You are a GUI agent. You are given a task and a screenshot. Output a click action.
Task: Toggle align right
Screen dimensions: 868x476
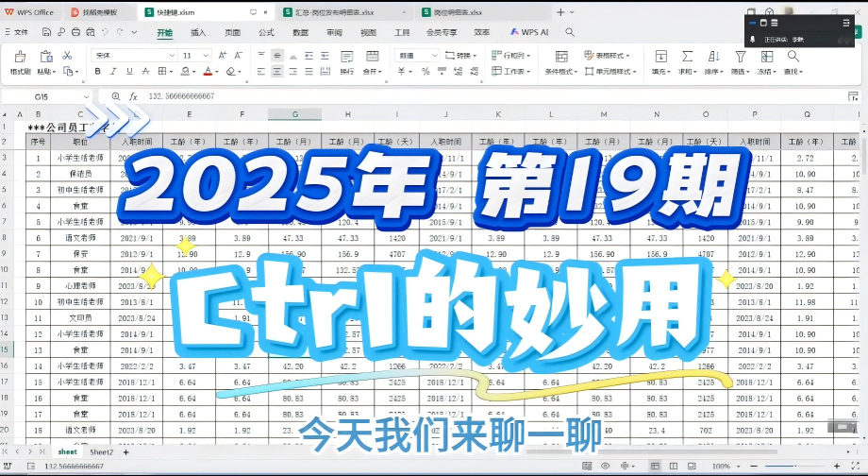pyautogui.click(x=292, y=71)
